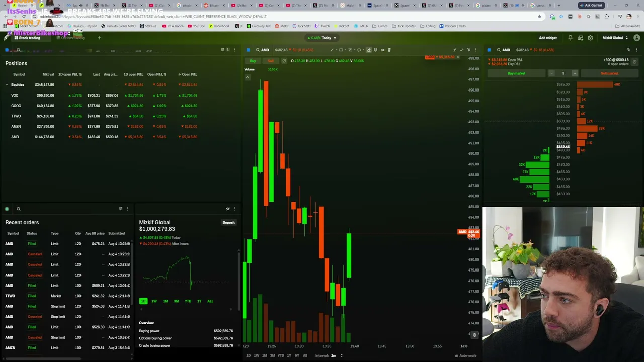Click the Deposit button
The width and height of the screenshot is (644, 362).
(228, 222)
